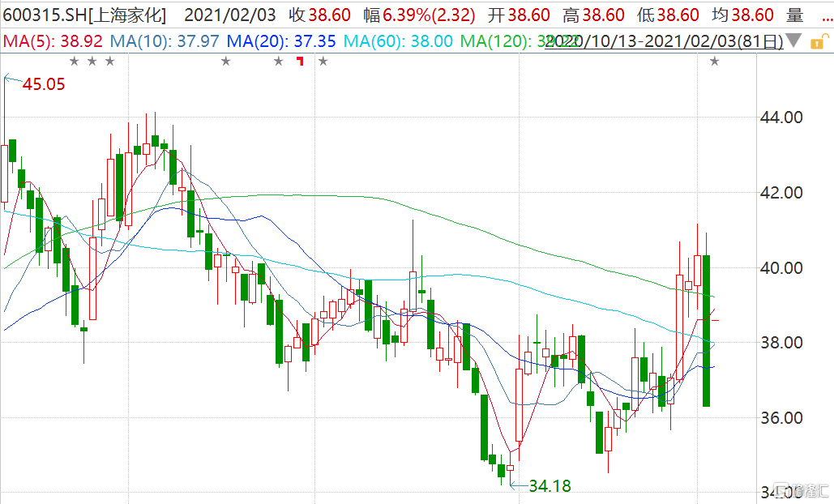Click the last tall green candlestick
Image resolution: width=834 pixels, height=504 pixels.
tap(707, 331)
